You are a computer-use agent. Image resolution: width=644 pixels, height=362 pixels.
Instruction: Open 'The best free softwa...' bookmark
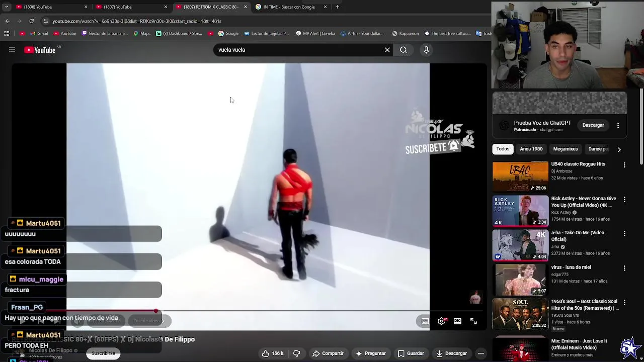pyautogui.click(x=448, y=34)
